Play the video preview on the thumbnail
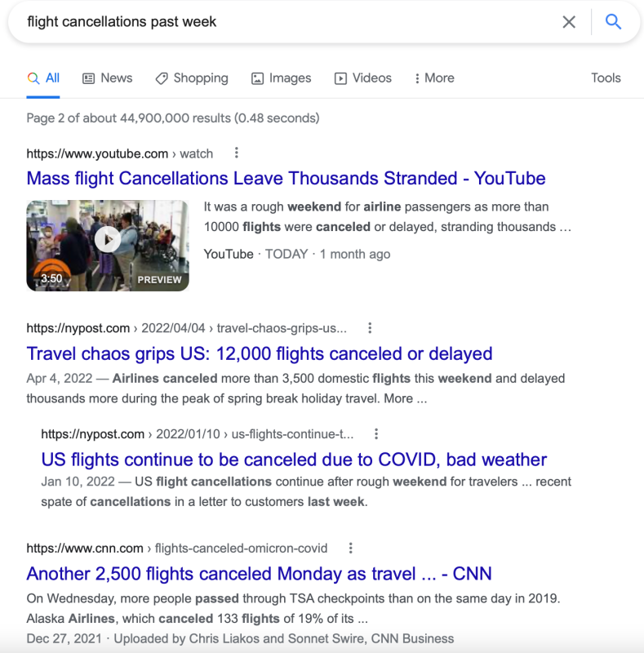644x653 pixels. (x=108, y=240)
